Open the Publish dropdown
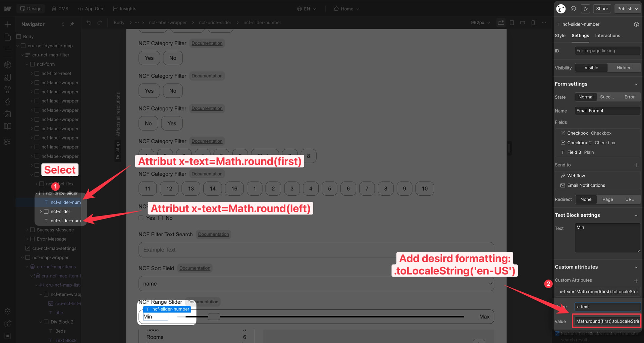This screenshot has width=644, height=343. click(x=628, y=9)
